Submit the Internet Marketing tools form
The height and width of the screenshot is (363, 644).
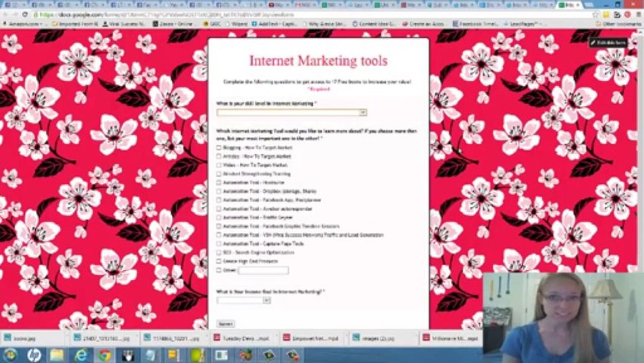point(226,324)
